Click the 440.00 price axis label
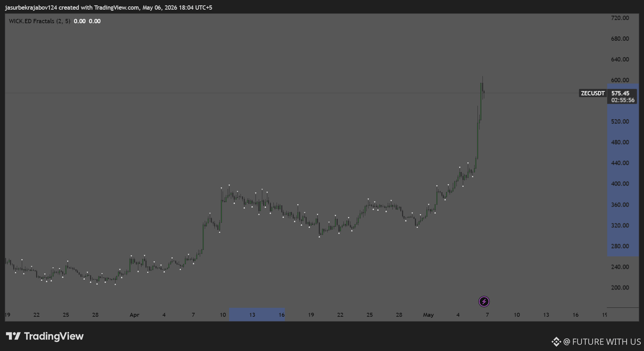Screen dimensions: 644x351 click(x=620, y=163)
